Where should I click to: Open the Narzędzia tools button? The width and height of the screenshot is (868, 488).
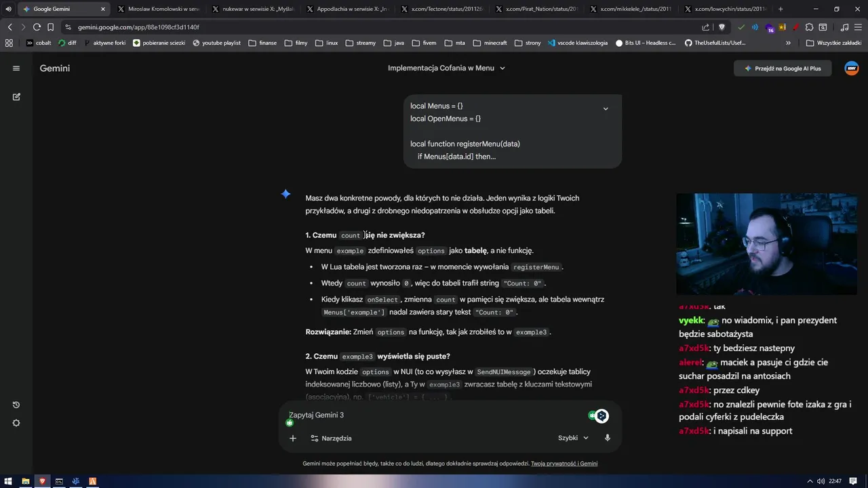coord(331,439)
